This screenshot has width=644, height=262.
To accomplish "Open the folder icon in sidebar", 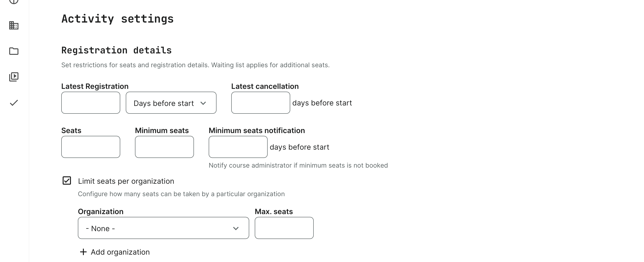I will [x=14, y=51].
